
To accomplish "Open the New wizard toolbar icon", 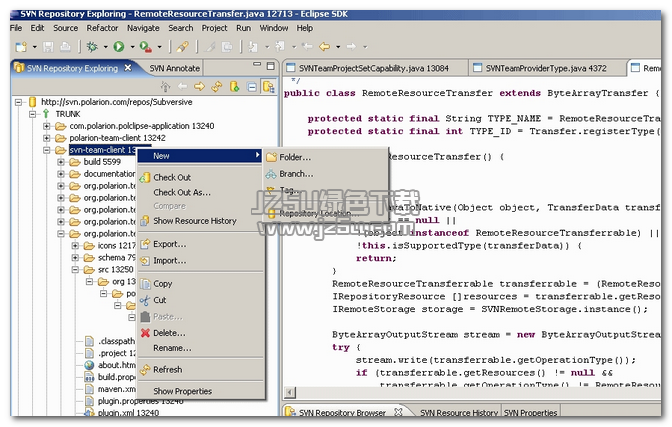I will click(x=21, y=46).
